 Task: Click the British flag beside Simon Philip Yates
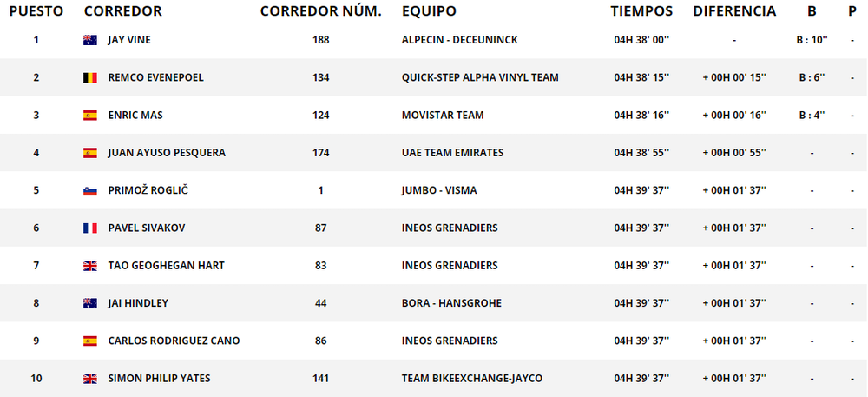pyautogui.click(x=90, y=379)
